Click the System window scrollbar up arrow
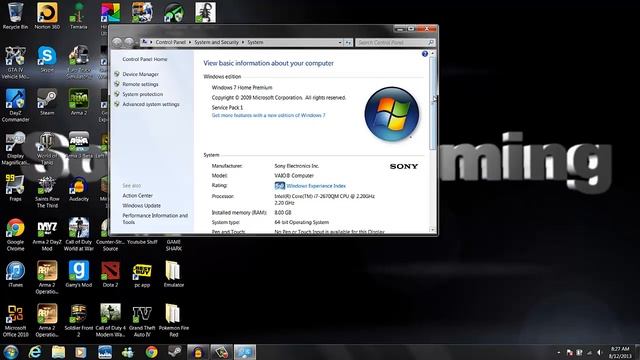Image resolution: width=640 pixels, height=360 pixels. pyautogui.click(x=433, y=53)
